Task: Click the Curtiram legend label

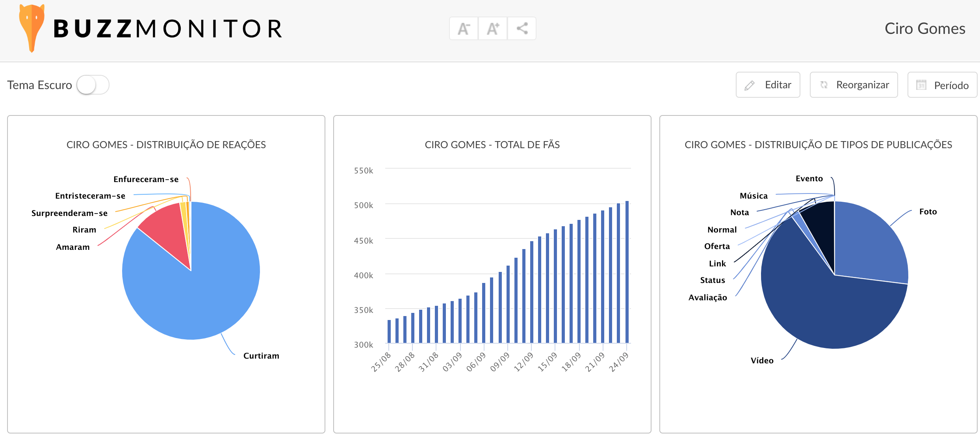Action: click(x=261, y=356)
